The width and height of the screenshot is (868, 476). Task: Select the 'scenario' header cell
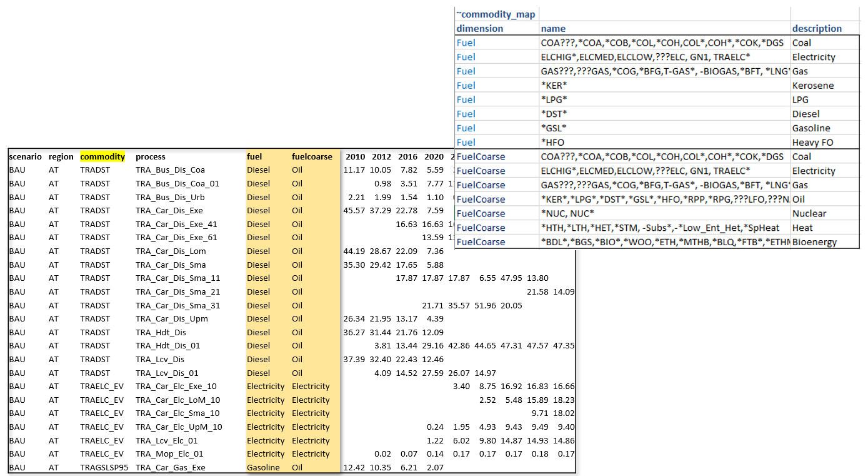pos(26,156)
